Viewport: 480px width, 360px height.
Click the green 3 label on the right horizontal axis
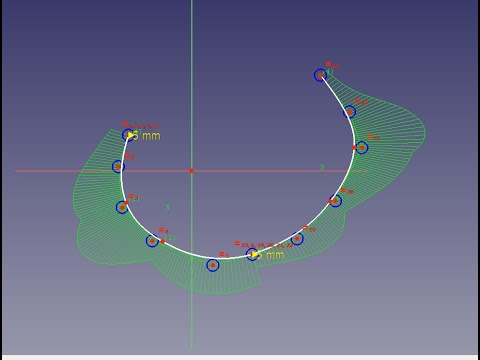click(x=322, y=167)
